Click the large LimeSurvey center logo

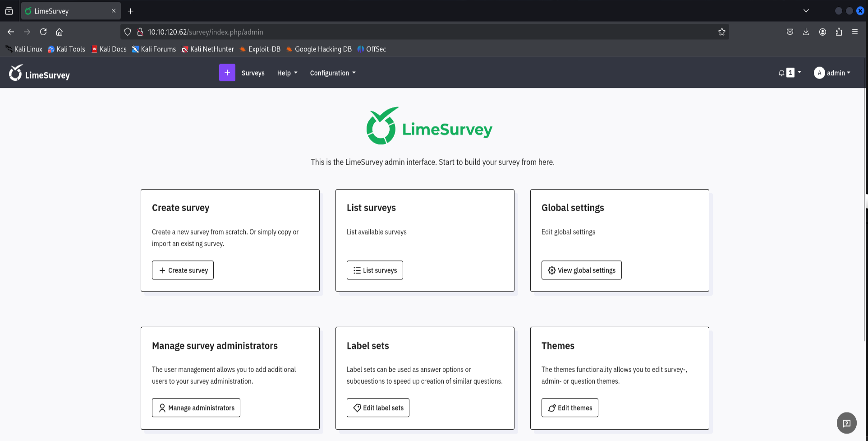click(429, 126)
